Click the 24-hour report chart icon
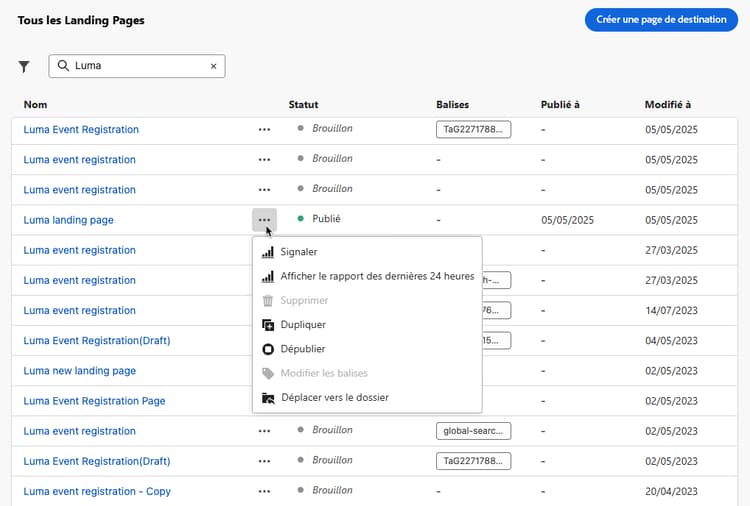The height and width of the screenshot is (506, 750). tap(267, 276)
